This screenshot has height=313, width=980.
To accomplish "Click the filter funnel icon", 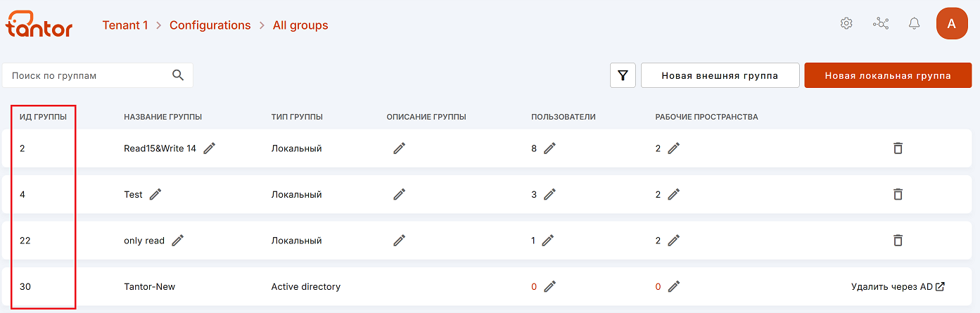I will (x=623, y=75).
